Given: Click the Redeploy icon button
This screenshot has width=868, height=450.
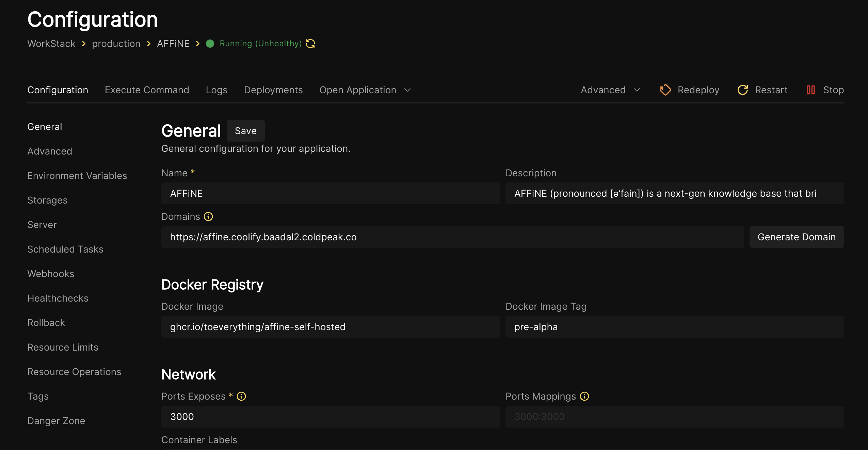Looking at the screenshot, I should pyautogui.click(x=665, y=90).
